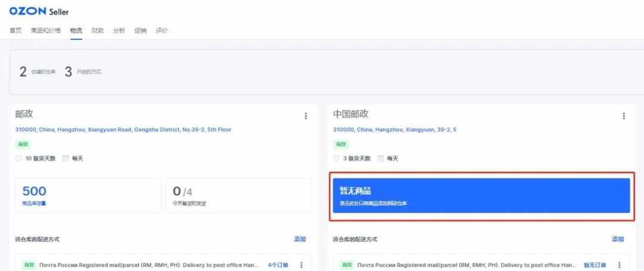Click the clock icon beside 10 备货天数
Screen dimensions: 644x271
pos(18,158)
